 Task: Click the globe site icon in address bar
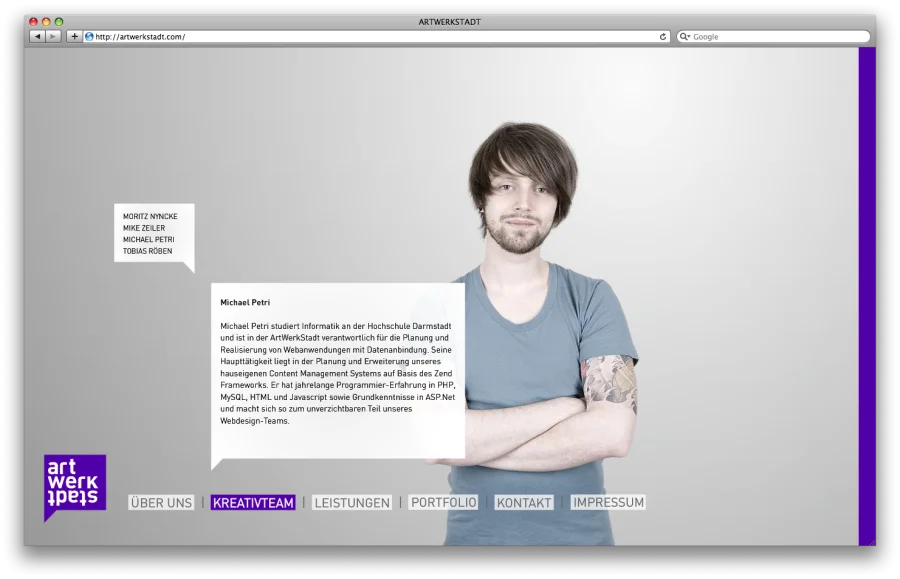(89, 37)
